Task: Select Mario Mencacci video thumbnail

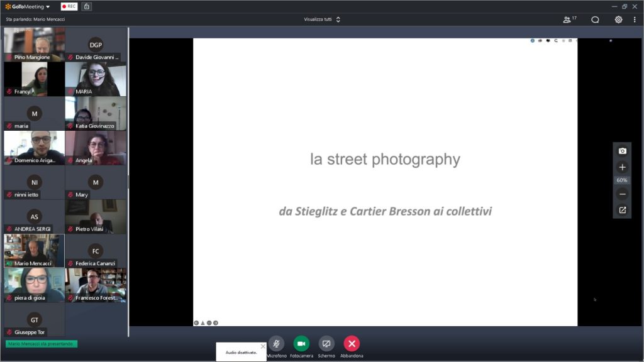Action: [34, 251]
